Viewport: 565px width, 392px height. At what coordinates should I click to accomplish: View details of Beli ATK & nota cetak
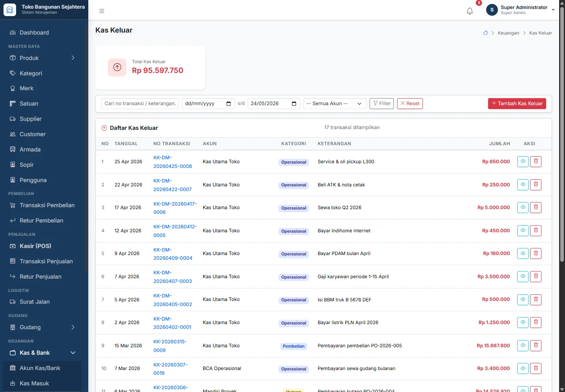coord(523,185)
